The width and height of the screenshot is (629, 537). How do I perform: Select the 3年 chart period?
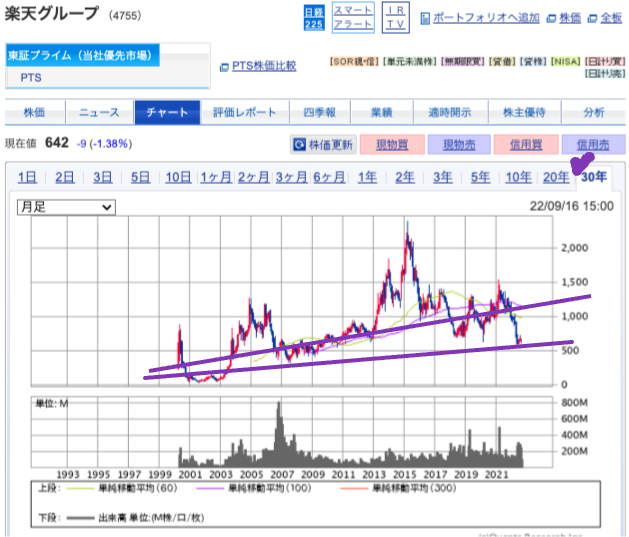click(x=442, y=177)
